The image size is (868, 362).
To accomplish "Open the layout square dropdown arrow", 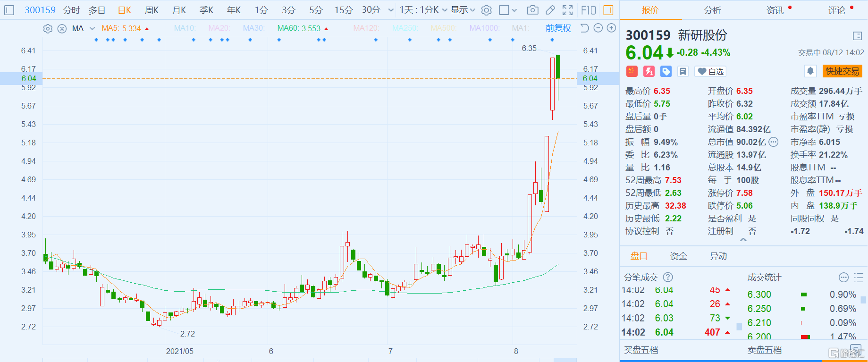I will 514,10.
